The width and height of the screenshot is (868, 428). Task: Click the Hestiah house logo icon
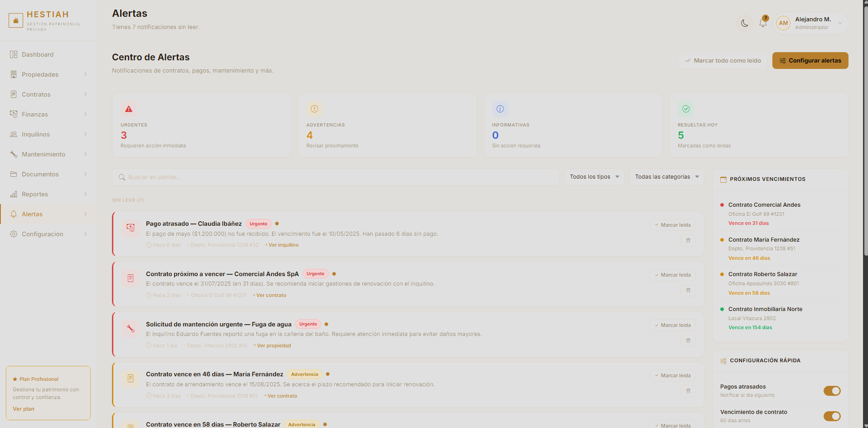[x=16, y=20]
